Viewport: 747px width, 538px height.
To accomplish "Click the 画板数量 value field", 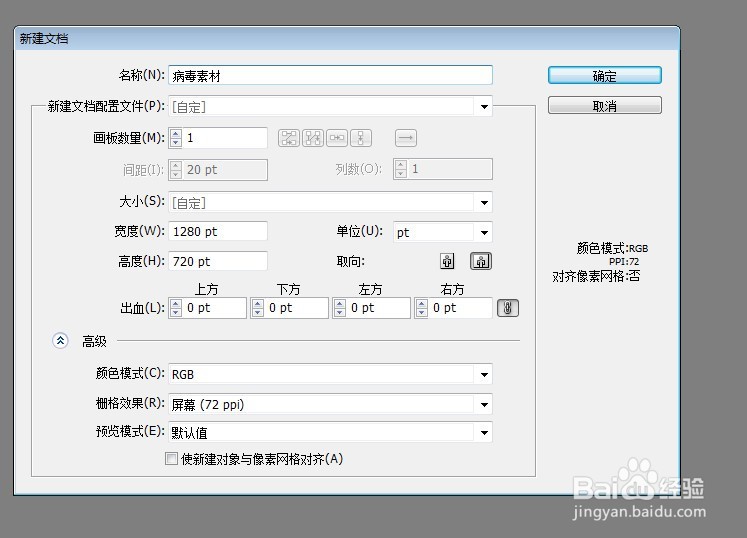I will 225,138.
